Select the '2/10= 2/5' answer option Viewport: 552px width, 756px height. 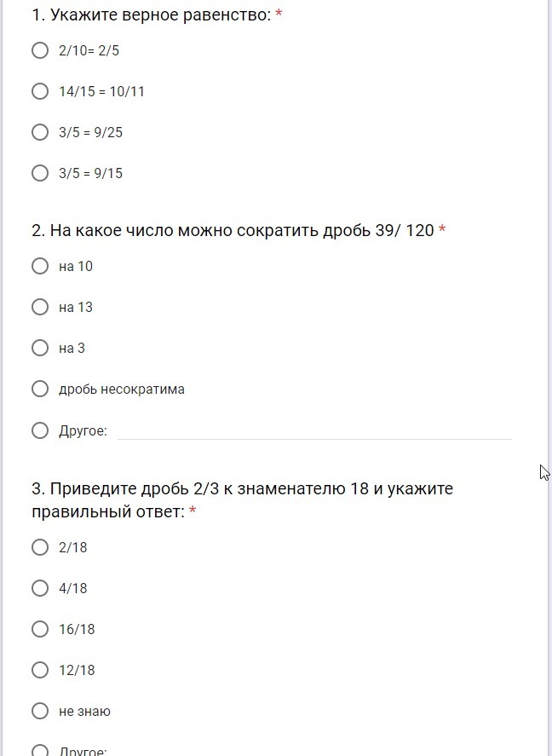[x=40, y=50]
